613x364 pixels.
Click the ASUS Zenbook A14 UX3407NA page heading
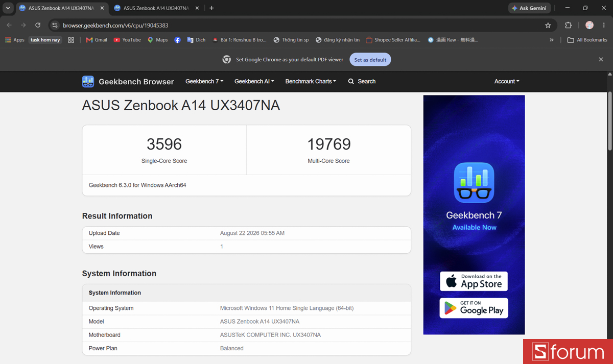click(x=181, y=106)
